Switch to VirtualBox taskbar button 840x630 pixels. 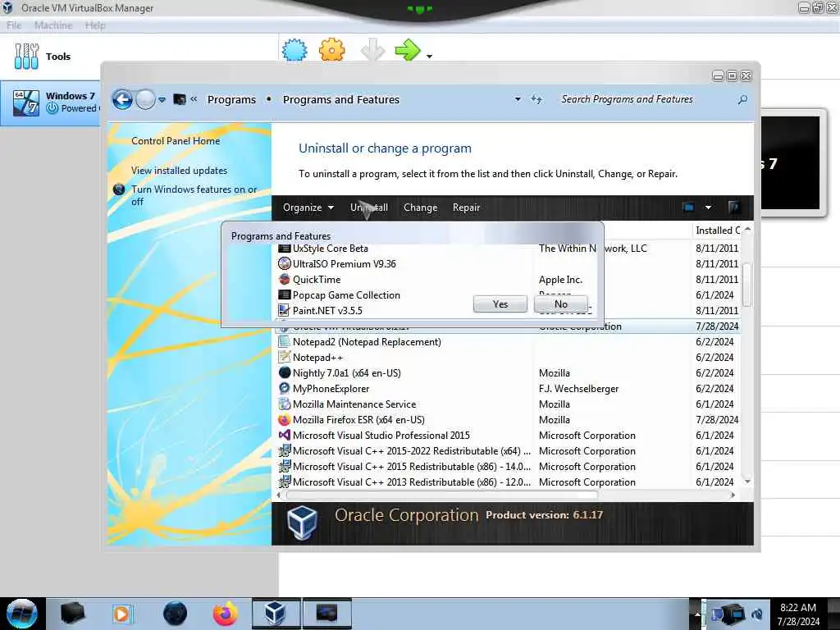[x=276, y=614]
